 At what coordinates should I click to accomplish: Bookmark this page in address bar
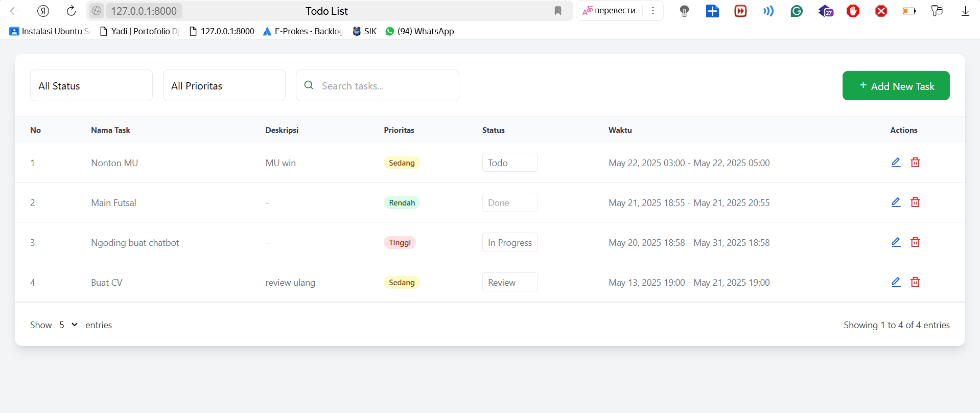[558, 11]
